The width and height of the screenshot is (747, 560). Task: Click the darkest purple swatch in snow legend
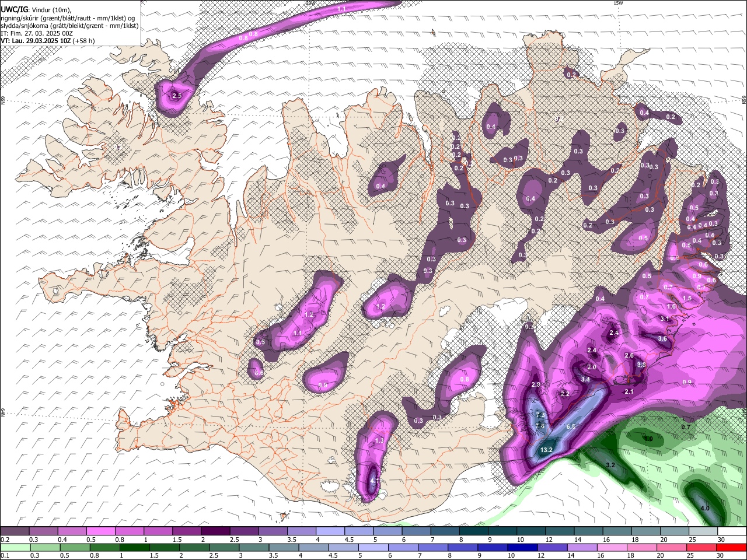click(x=215, y=531)
